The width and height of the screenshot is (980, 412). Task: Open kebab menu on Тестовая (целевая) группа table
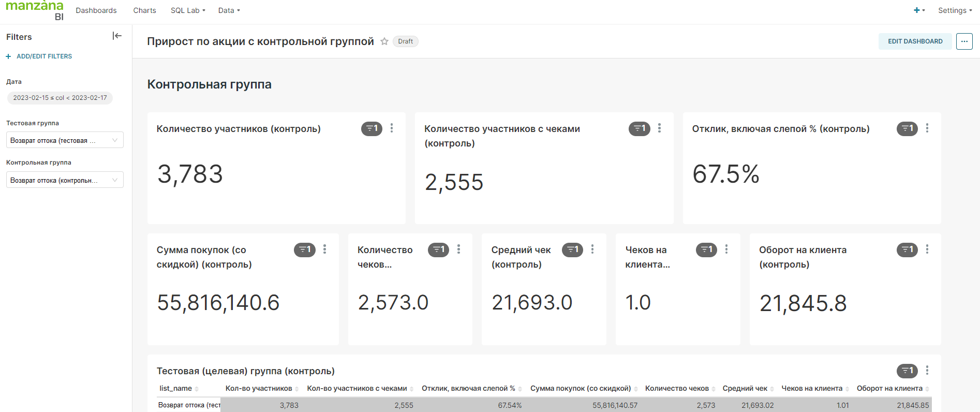[x=927, y=371]
